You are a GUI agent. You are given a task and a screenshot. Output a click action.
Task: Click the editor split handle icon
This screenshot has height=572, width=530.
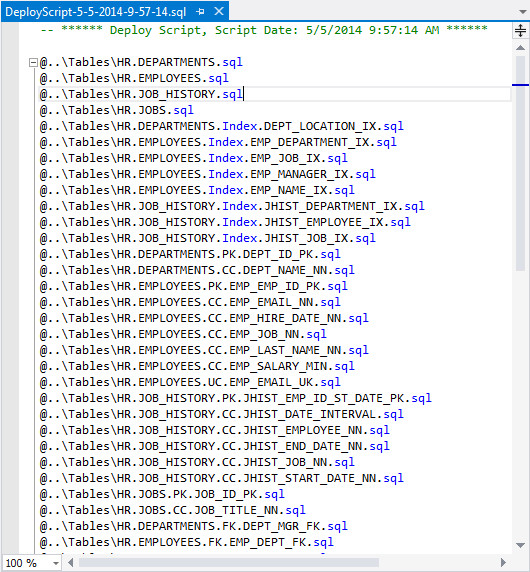point(520,30)
